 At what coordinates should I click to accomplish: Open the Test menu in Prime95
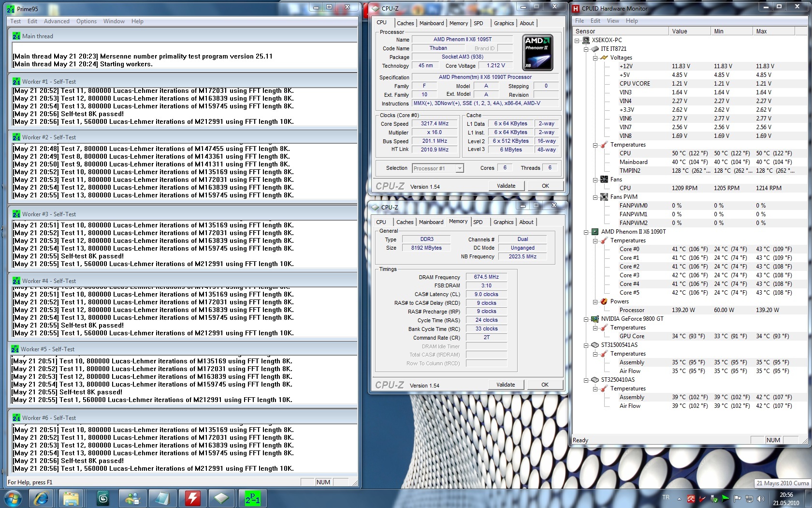pyautogui.click(x=15, y=21)
